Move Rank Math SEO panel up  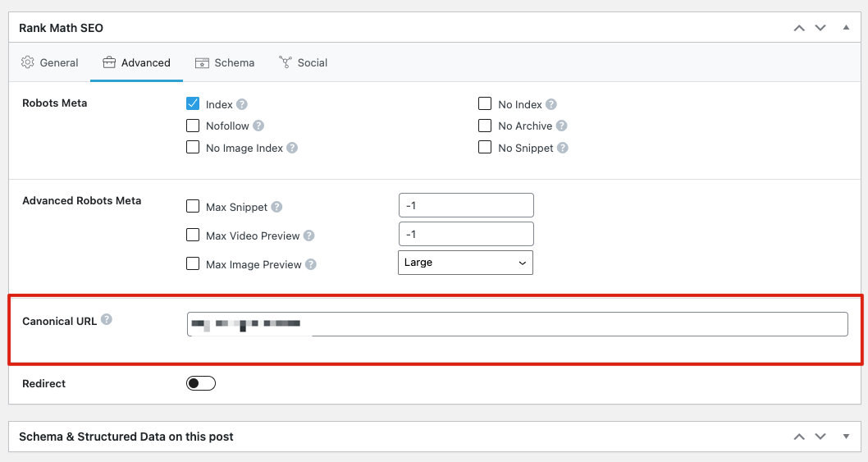(x=799, y=28)
